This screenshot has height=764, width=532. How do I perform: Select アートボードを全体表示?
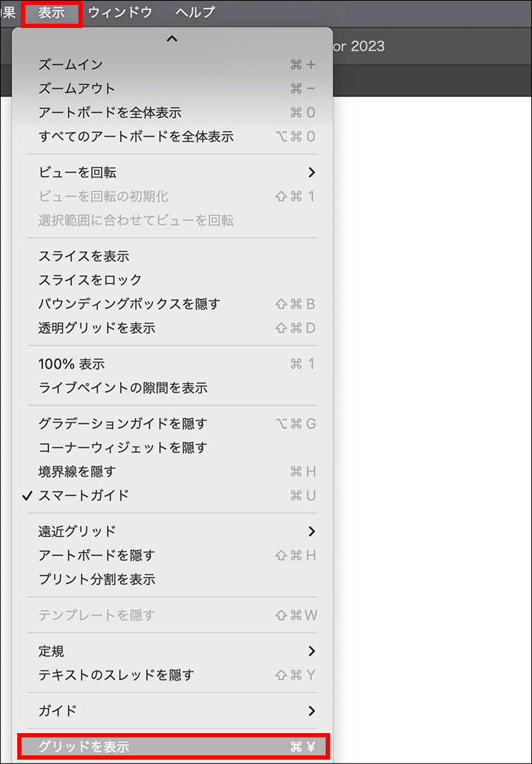click(109, 113)
